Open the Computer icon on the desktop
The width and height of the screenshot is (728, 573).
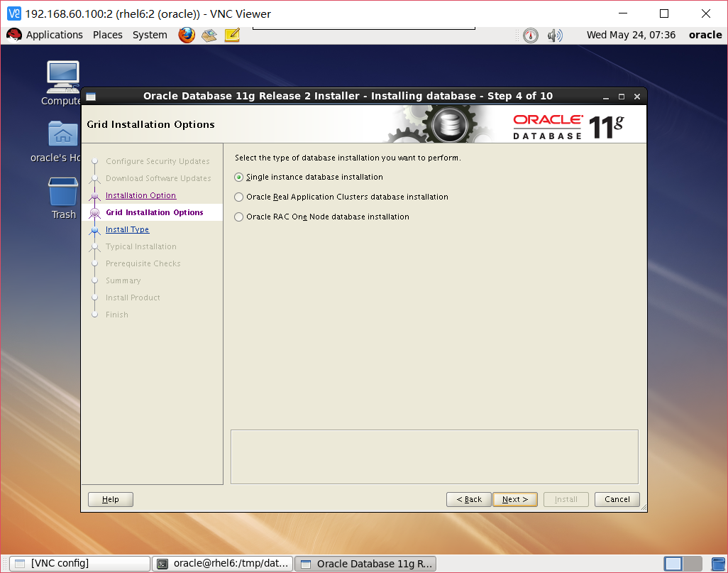tap(62, 75)
